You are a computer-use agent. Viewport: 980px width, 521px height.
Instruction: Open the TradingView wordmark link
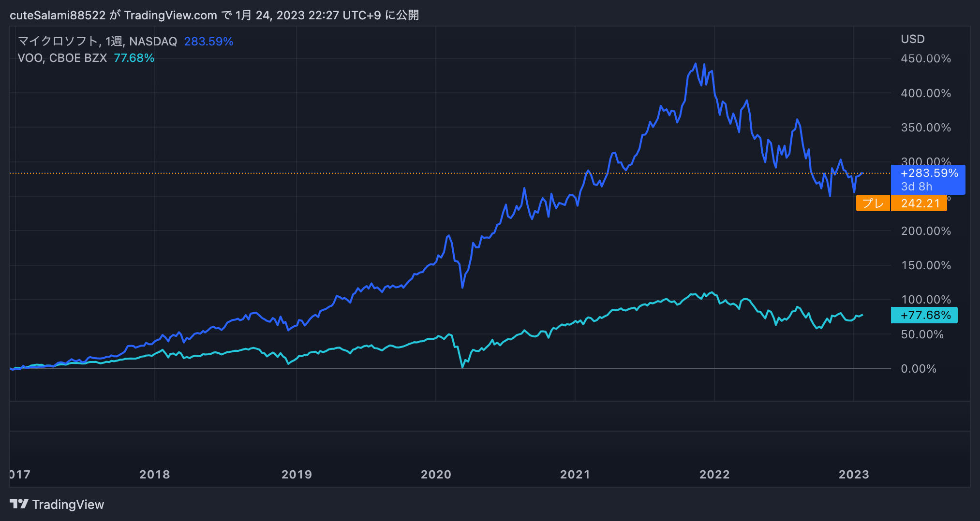tap(68, 505)
